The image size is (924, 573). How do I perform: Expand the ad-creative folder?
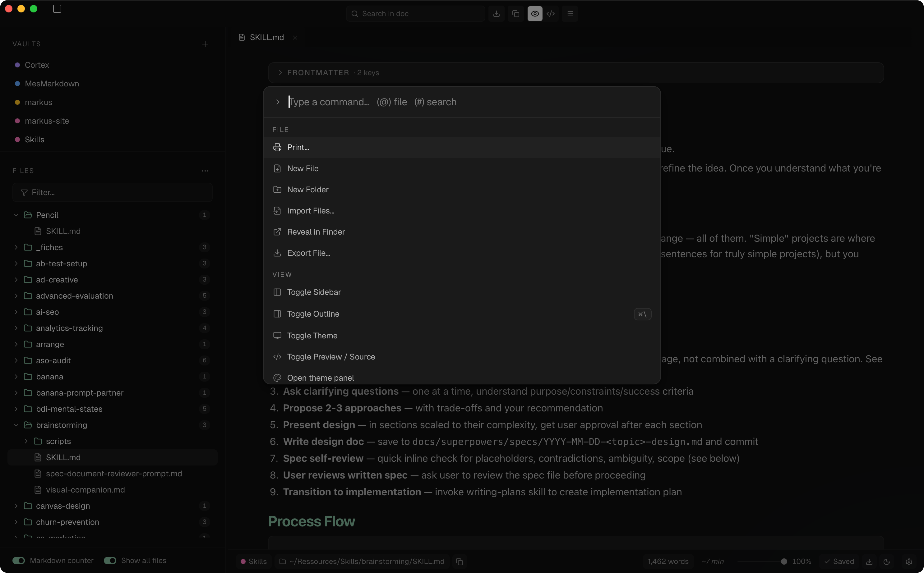(16, 280)
